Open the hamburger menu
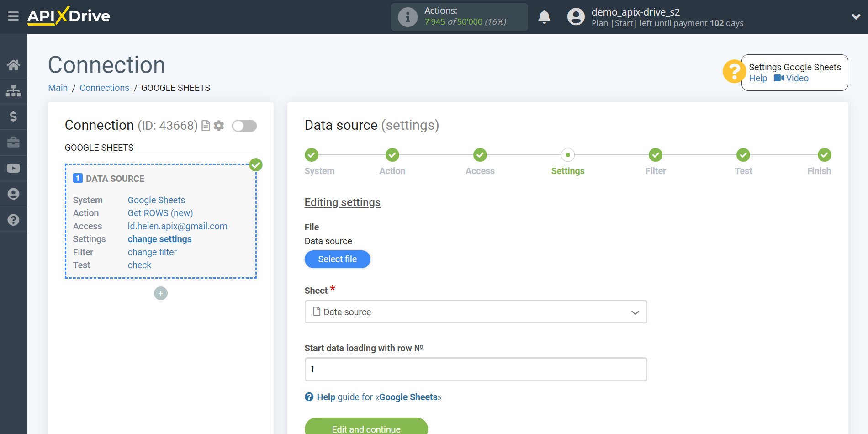868x434 pixels. (x=13, y=16)
